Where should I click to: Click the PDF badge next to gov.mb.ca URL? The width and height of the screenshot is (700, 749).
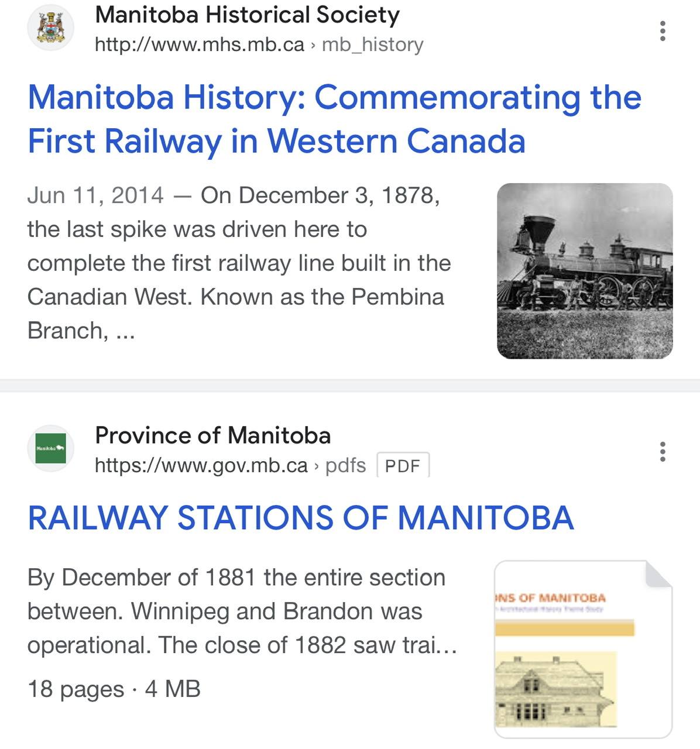(x=403, y=466)
